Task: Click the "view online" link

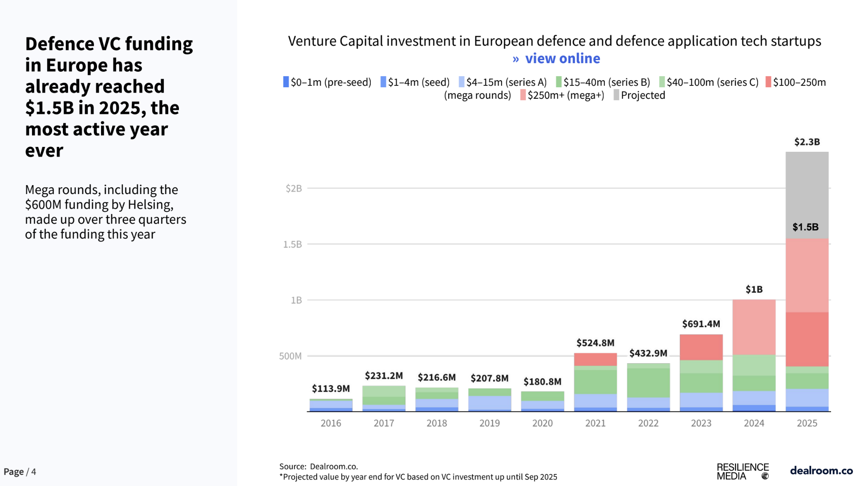Action: [562, 59]
